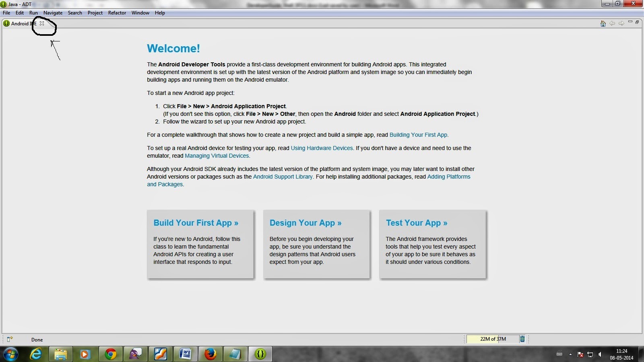Screen dimensions: 644x362
Task: Click the heap memory status bar 22M of 37M
Action: coord(493,339)
